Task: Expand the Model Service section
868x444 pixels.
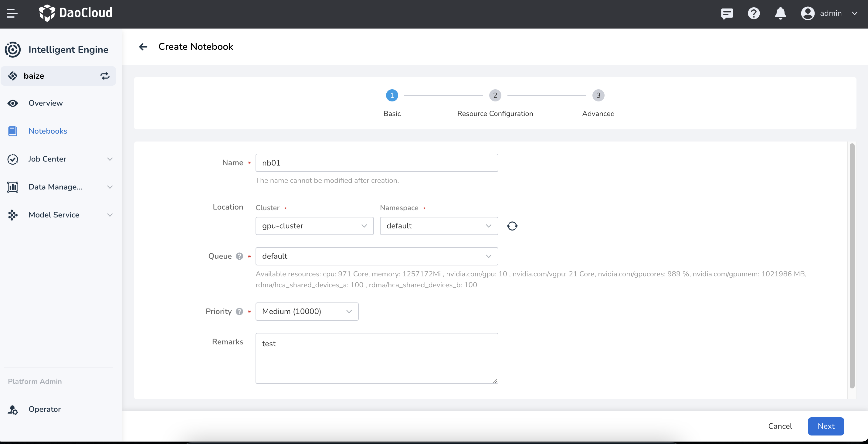Action: tap(110, 215)
